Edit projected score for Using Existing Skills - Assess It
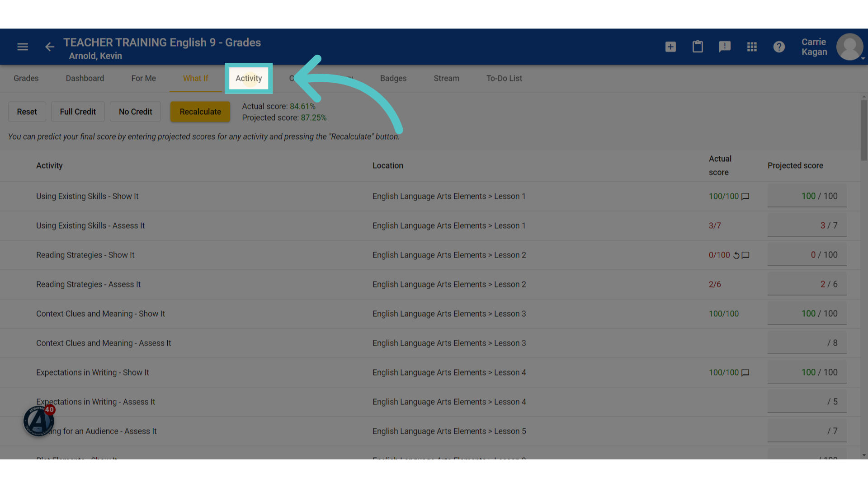 click(807, 225)
